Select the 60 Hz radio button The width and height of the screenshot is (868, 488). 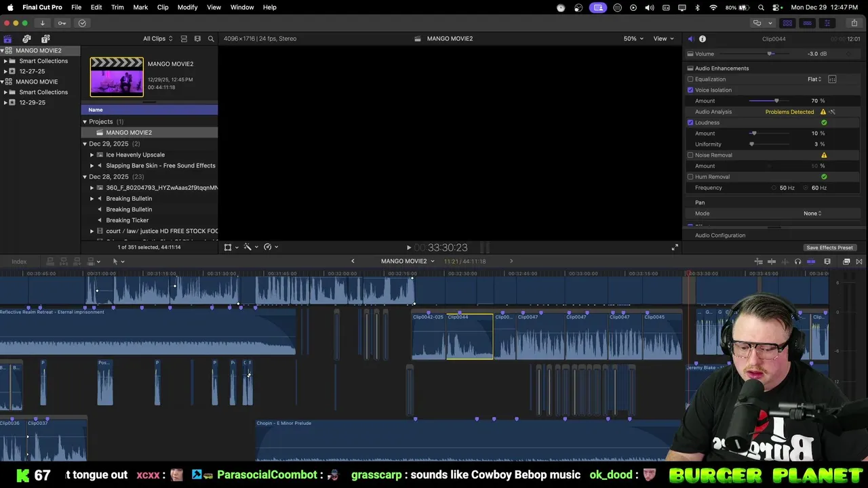point(806,188)
